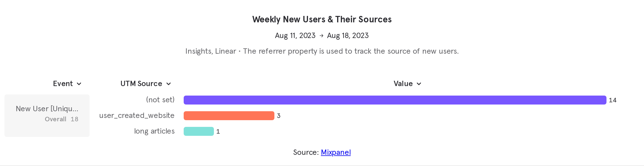Screen dimensions: 644x166
Task: Click the Event column header
Action: (x=63, y=84)
